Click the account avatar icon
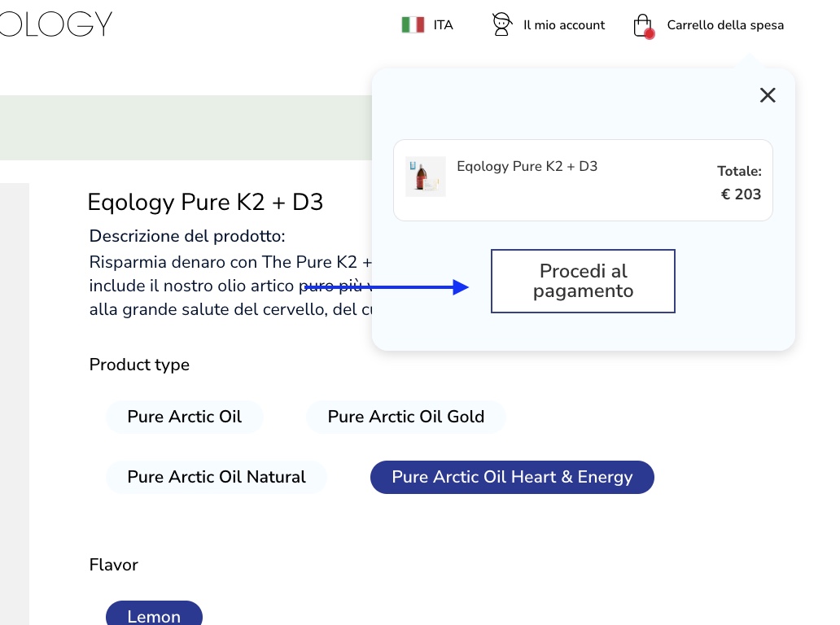This screenshot has height=625, width=840. [x=501, y=24]
